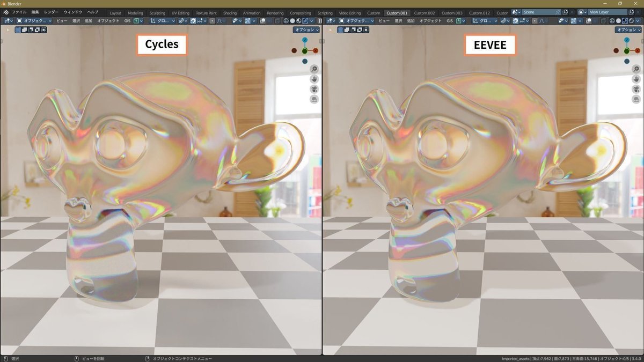Click green Y axis ball in EEVEE viewport
The width and height of the screenshot is (644, 362).
[626, 50]
